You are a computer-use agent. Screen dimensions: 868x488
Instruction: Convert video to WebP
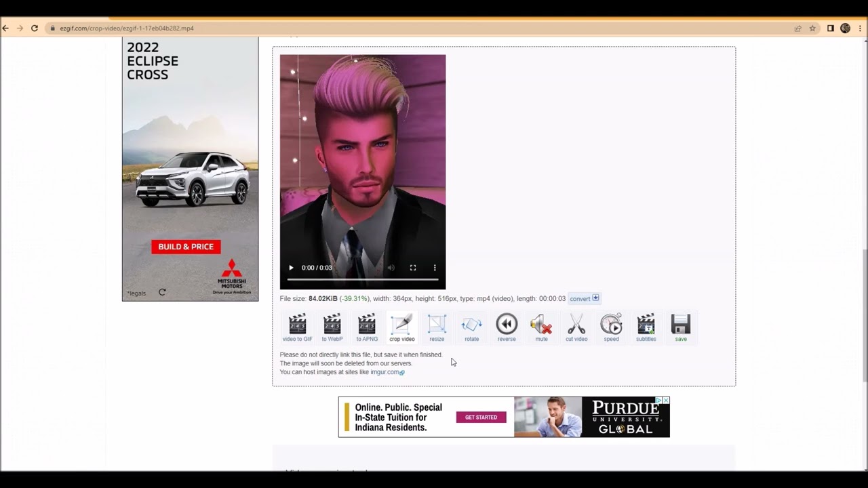[332, 327]
